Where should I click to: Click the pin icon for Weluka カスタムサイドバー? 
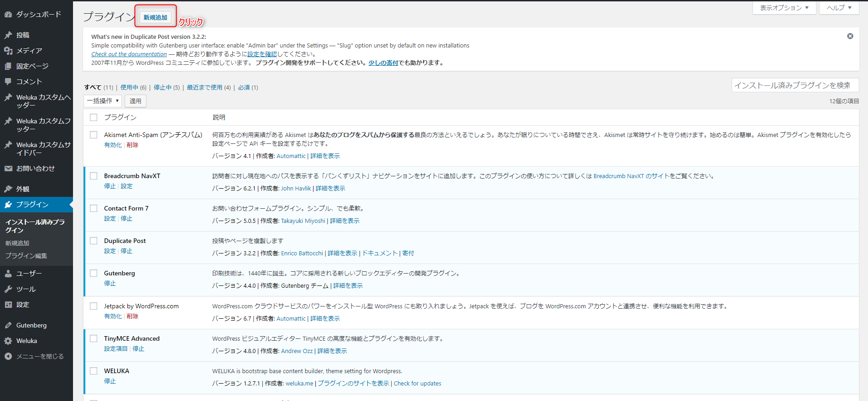[x=8, y=145]
